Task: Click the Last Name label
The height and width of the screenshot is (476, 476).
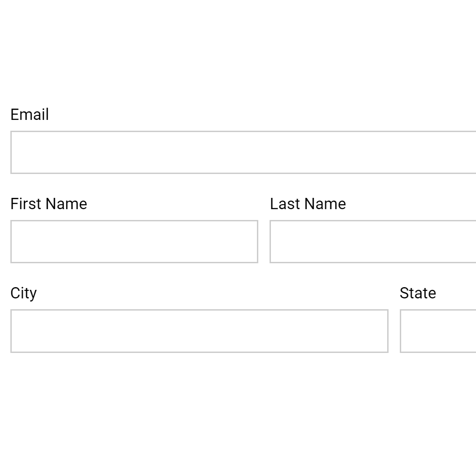Action: click(308, 204)
